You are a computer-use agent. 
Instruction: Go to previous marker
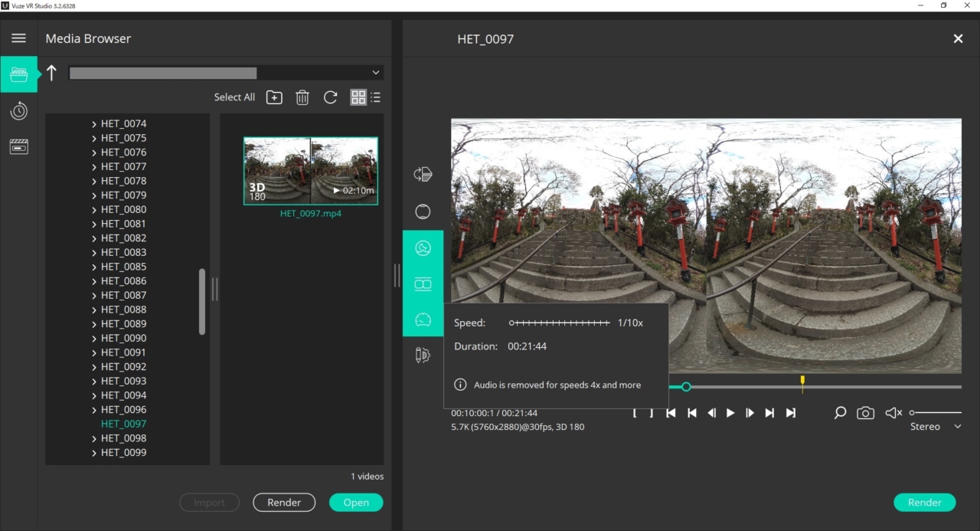pos(691,413)
